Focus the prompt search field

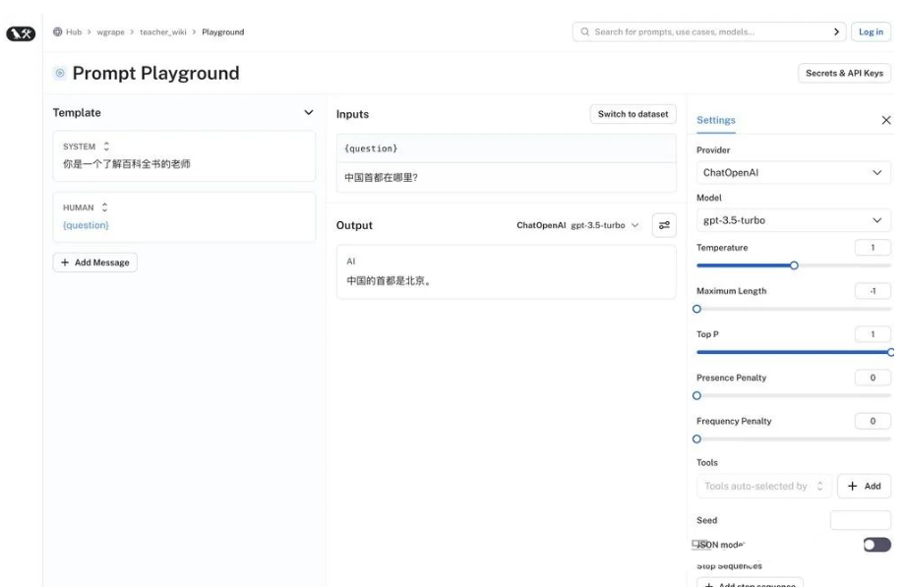[x=709, y=31]
